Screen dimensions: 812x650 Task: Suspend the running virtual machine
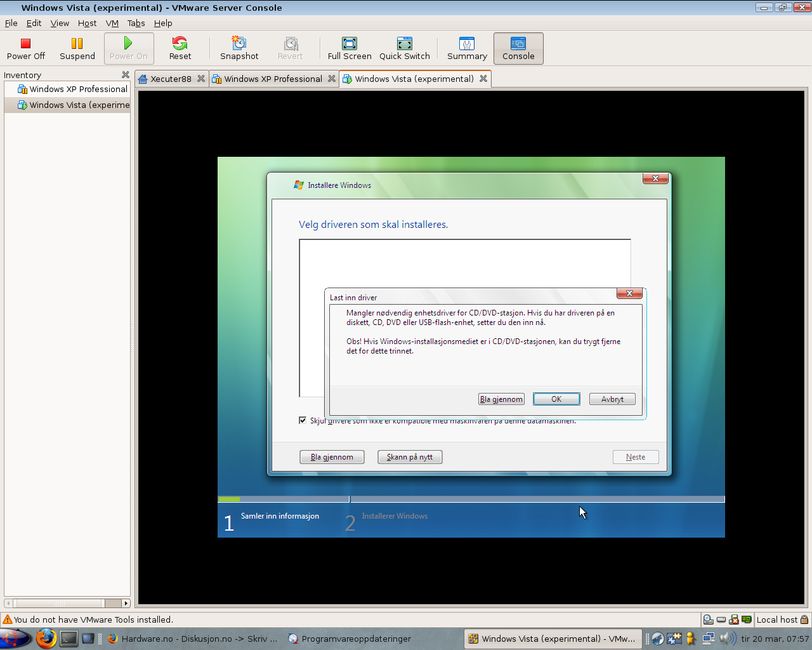tap(77, 49)
